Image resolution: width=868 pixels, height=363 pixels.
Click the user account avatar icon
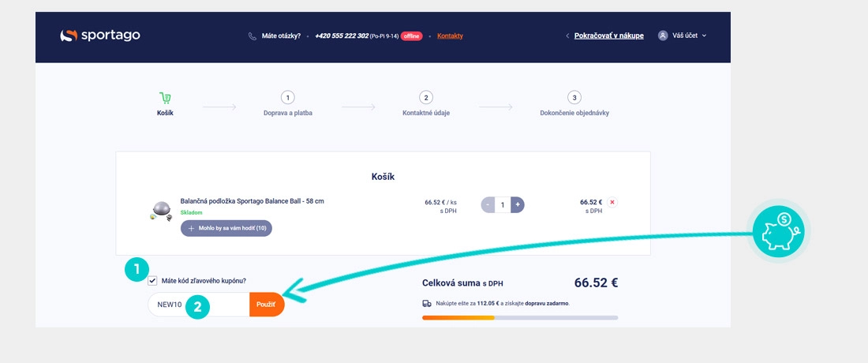[663, 36]
